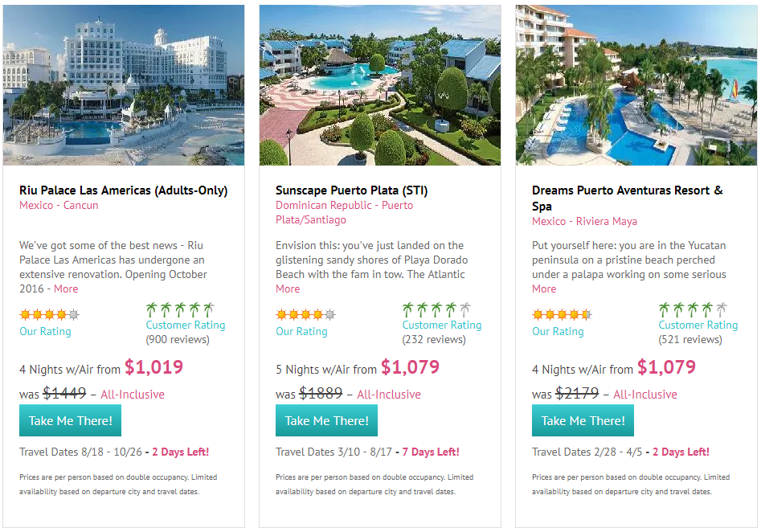Click the Mexico - Cancun location link
Screen dimensions: 761x532
[x=58, y=206]
